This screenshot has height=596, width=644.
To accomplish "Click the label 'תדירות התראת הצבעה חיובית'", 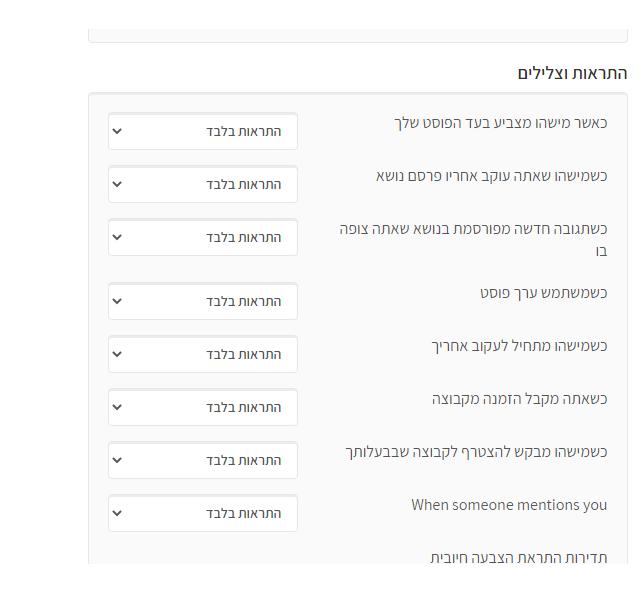I will [x=518, y=557].
